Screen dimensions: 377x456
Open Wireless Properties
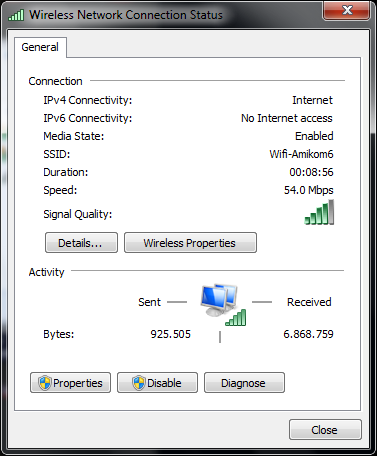[x=190, y=243]
